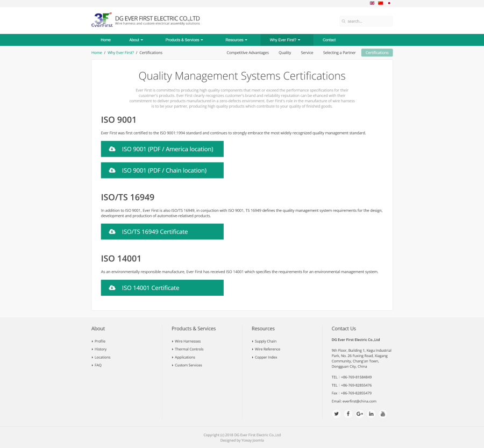The image size is (484, 448).
Task: Open the LinkedIn footer icon
Action: [371, 414]
